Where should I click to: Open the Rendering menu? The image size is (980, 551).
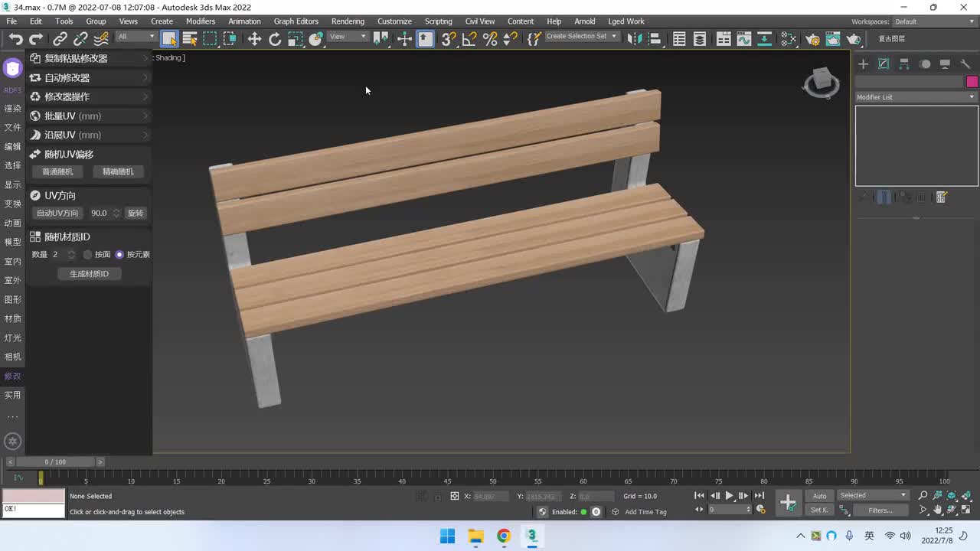[x=348, y=21]
